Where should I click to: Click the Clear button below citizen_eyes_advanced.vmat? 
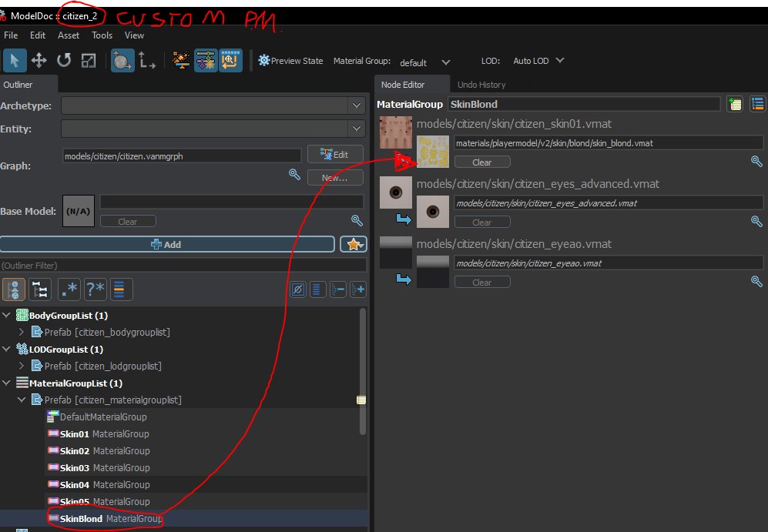[x=482, y=222]
